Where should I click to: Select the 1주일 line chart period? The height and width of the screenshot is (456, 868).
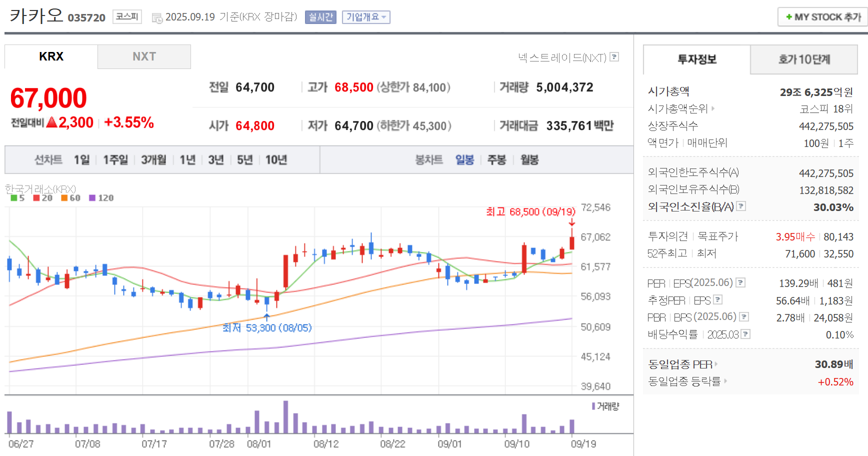(x=115, y=160)
